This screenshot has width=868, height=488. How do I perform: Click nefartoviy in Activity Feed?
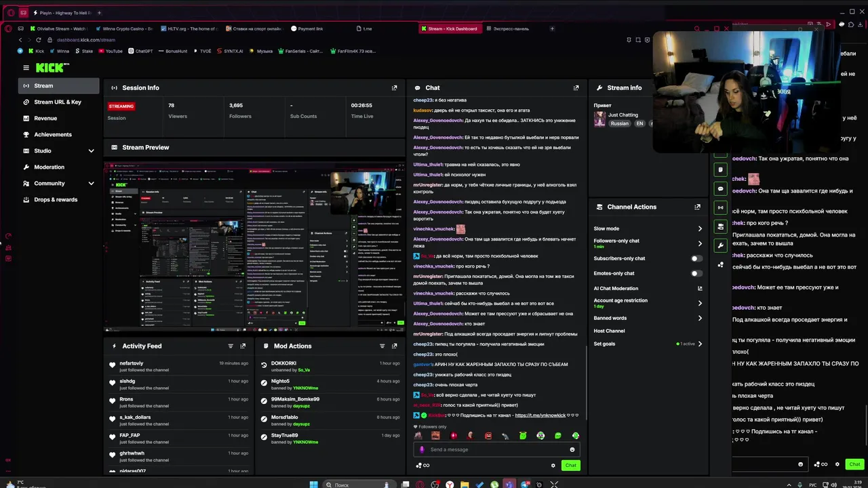[132, 363]
